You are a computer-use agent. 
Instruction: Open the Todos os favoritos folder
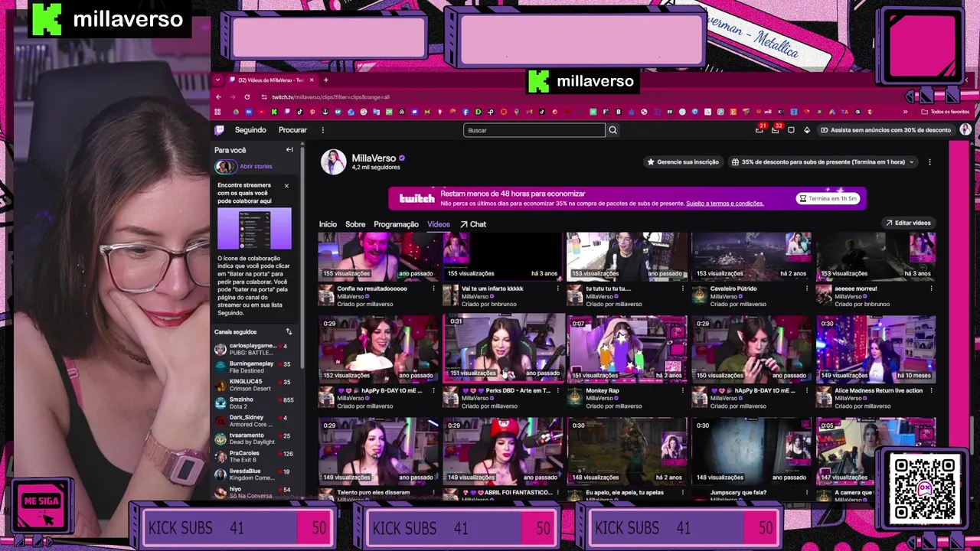(945, 112)
